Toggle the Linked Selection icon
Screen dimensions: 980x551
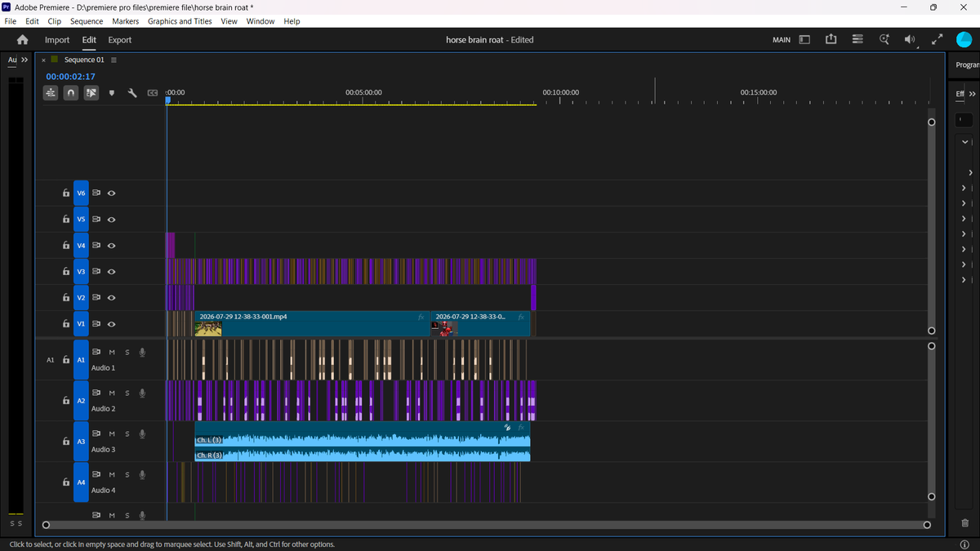pos(91,93)
